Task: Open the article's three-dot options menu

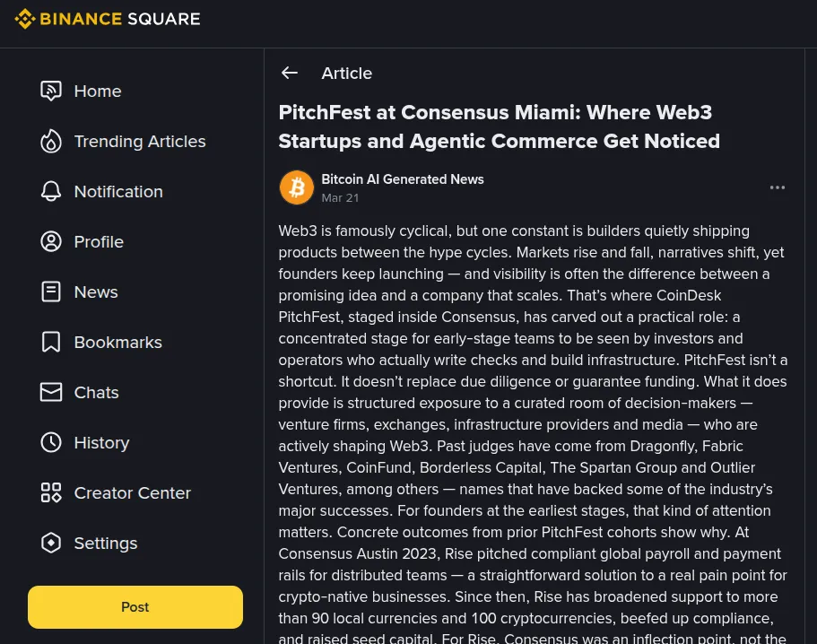Action: coord(778,187)
